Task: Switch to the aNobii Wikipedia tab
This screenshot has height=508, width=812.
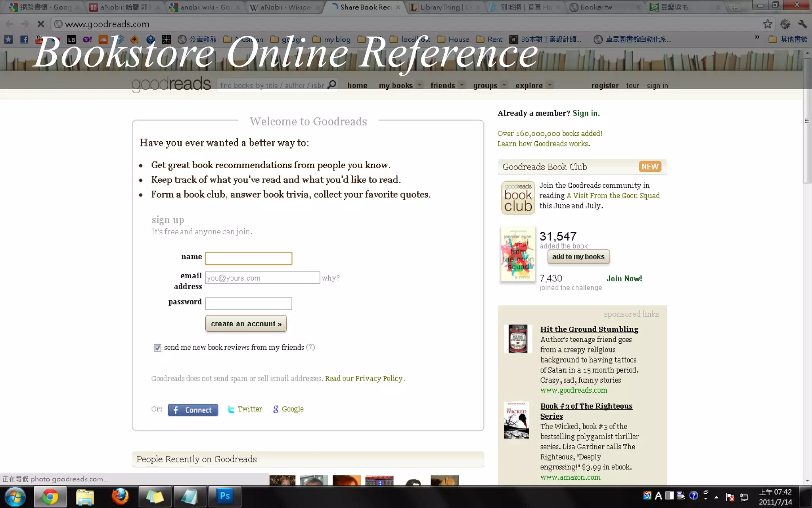Action: pos(284,7)
